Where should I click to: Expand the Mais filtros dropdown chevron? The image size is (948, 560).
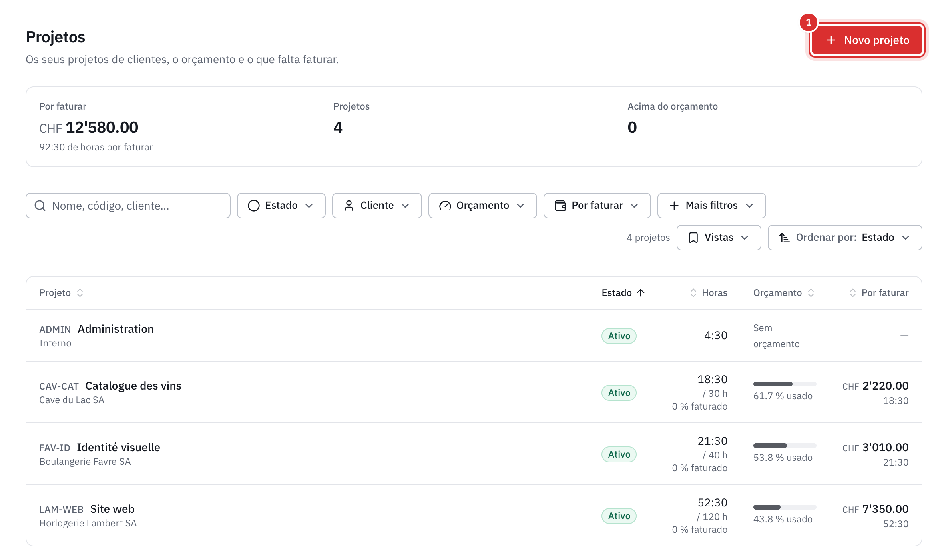coord(749,206)
